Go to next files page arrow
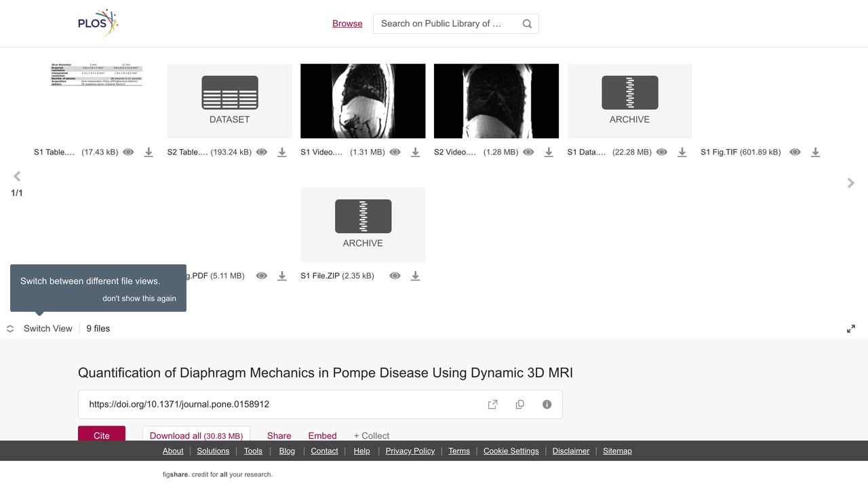 pos(851,183)
